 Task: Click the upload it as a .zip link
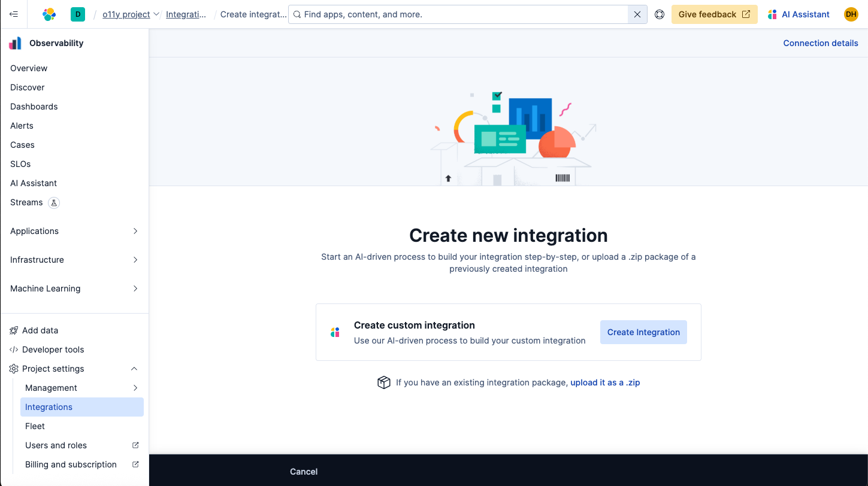[605, 382]
